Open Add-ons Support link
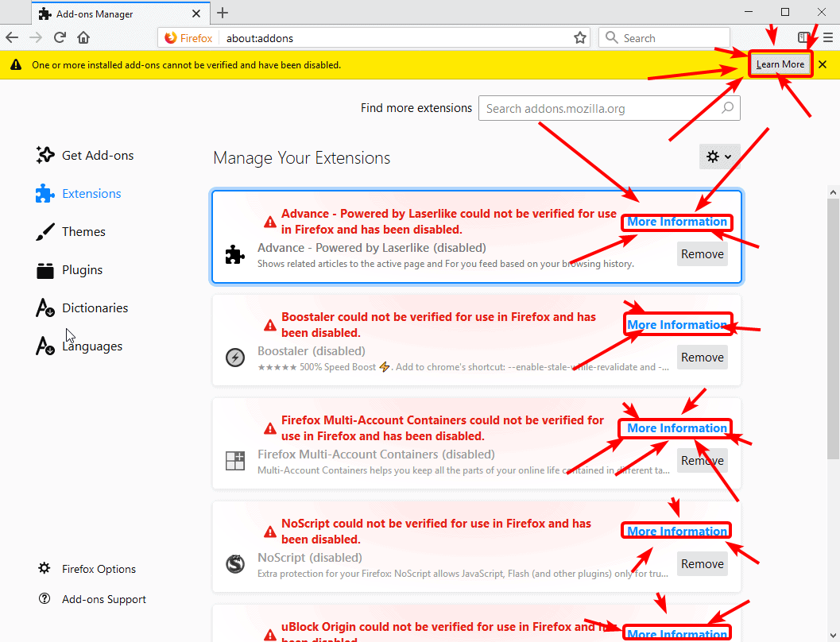 92,599
